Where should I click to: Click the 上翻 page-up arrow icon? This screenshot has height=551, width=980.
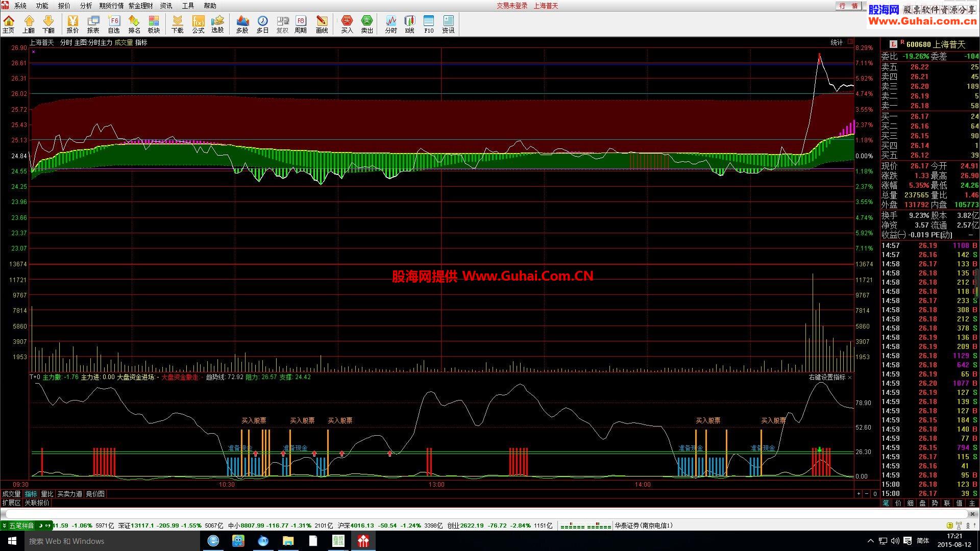point(29,24)
